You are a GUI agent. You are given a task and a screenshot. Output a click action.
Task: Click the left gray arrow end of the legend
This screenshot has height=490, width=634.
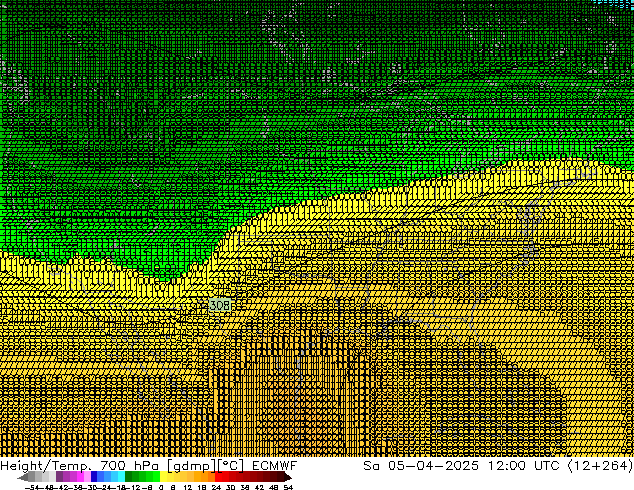[x=23, y=478]
